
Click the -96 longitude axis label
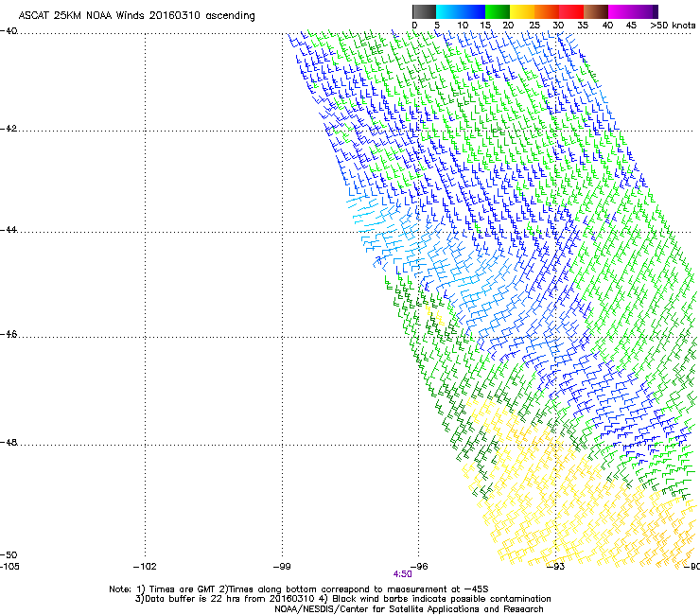coord(419,567)
